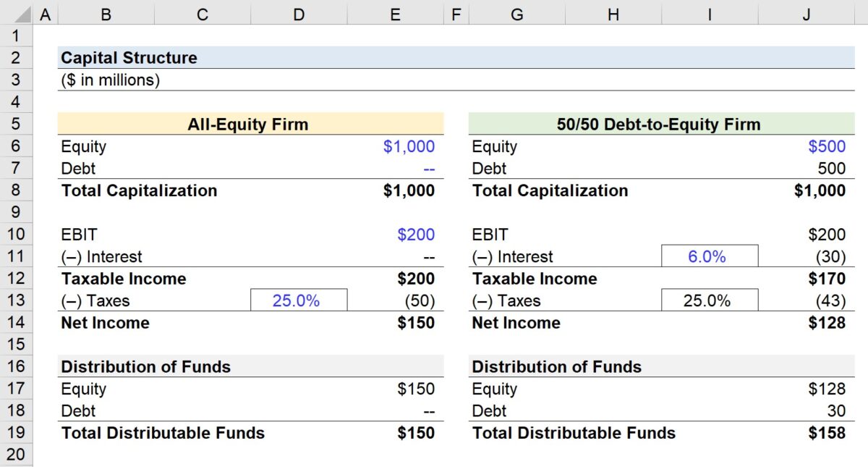Select the 6.0% interest rate input cell
This screenshot has height=467, width=868.
[x=710, y=256]
